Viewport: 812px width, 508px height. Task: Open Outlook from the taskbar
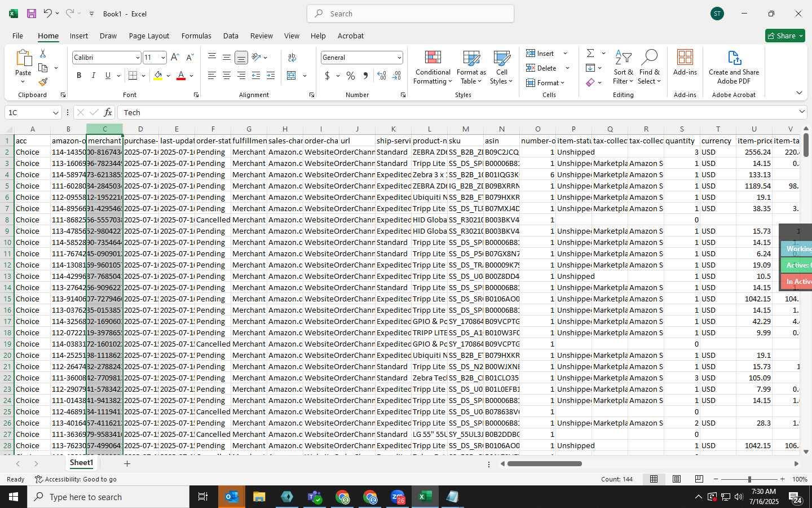click(x=232, y=497)
